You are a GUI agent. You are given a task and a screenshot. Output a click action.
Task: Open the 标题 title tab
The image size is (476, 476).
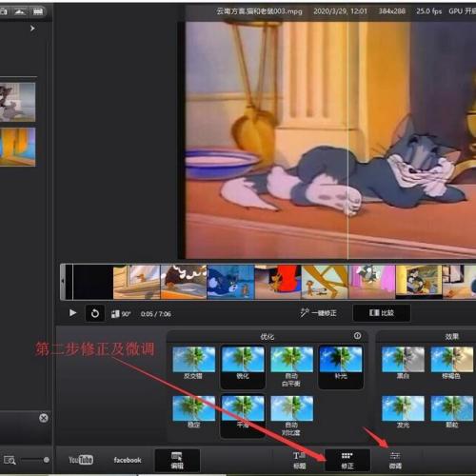(300, 461)
